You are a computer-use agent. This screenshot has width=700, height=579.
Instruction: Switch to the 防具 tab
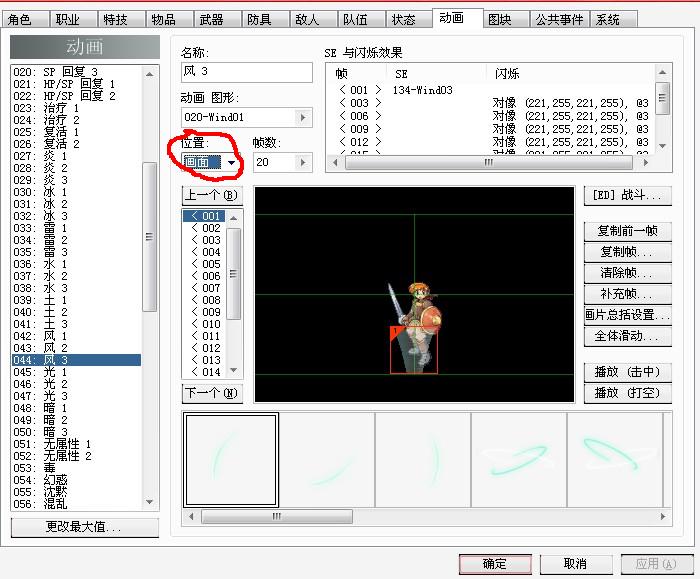coord(264,20)
